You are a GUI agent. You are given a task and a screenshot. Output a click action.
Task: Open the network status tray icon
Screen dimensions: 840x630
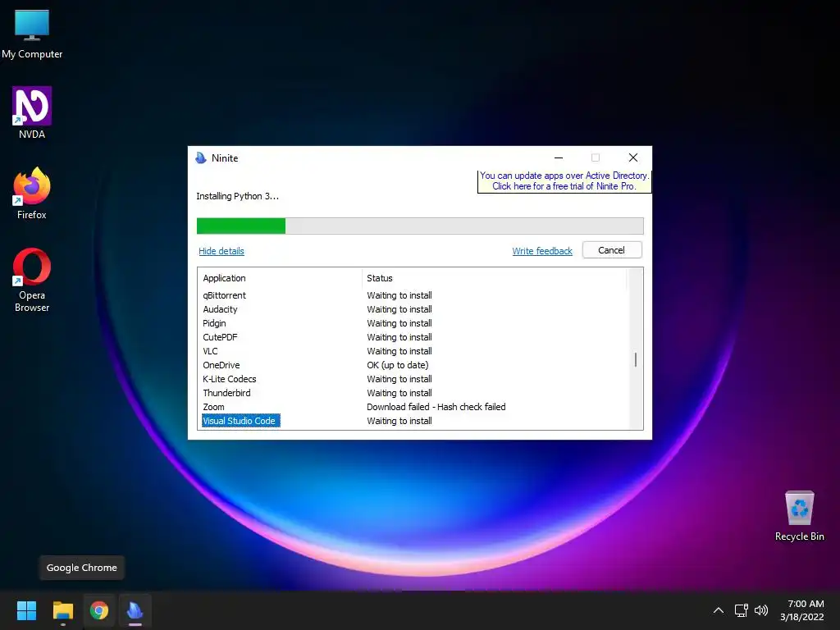pos(742,610)
